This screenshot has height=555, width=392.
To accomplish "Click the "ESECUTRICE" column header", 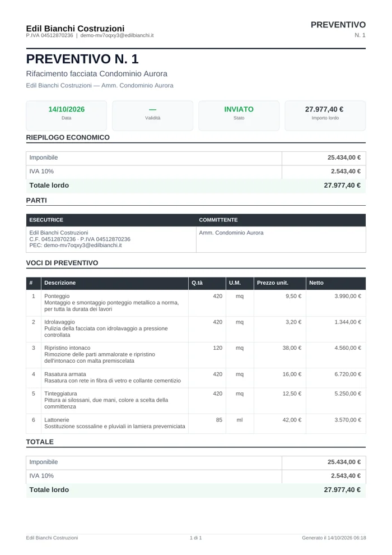I will point(46,220).
